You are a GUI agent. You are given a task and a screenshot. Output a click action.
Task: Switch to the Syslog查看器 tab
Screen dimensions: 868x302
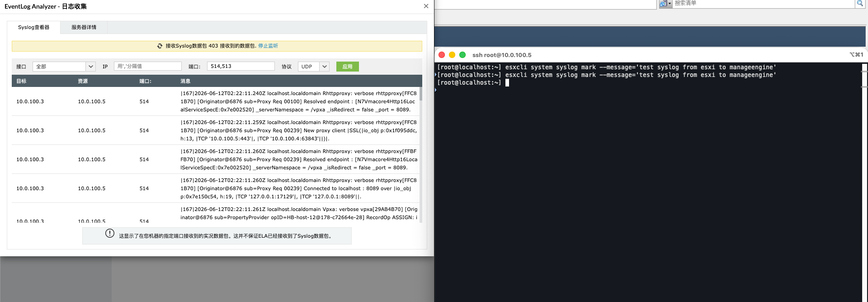click(33, 27)
